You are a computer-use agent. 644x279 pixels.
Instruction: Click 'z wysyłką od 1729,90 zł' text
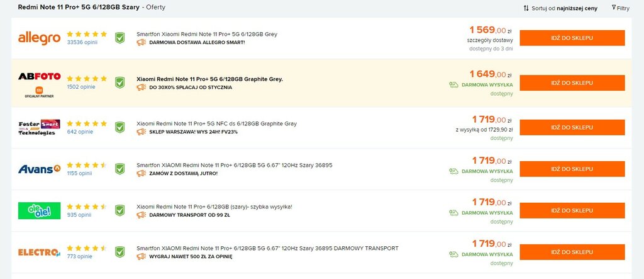point(484,130)
